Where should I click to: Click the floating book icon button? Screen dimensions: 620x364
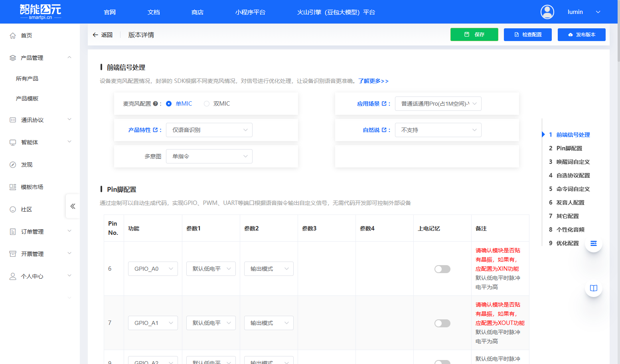point(593,288)
